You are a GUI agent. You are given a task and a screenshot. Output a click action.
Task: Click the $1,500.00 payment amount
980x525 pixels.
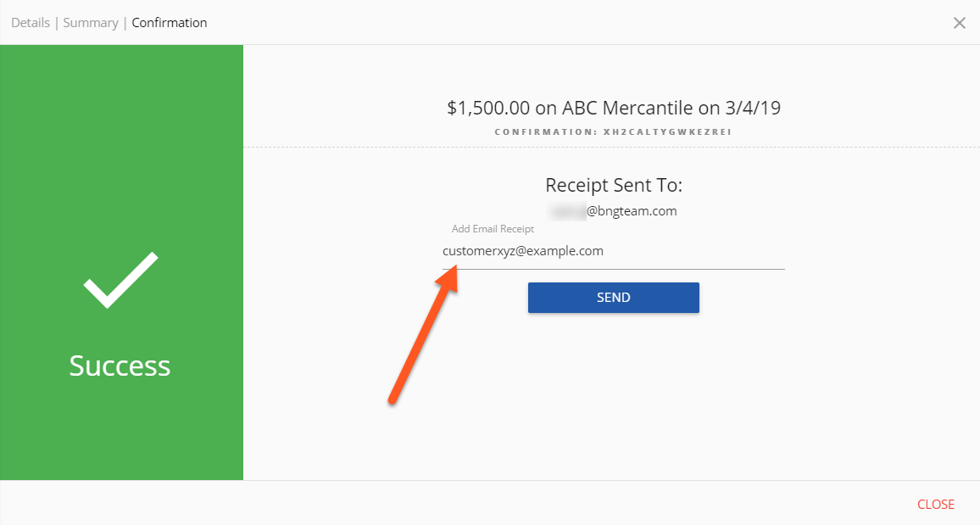click(x=488, y=108)
